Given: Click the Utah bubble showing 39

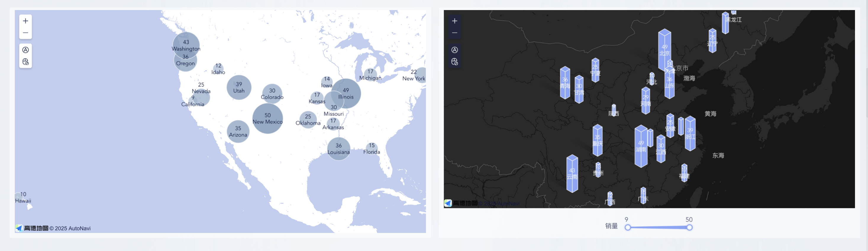Looking at the screenshot, I should point(239,87).
